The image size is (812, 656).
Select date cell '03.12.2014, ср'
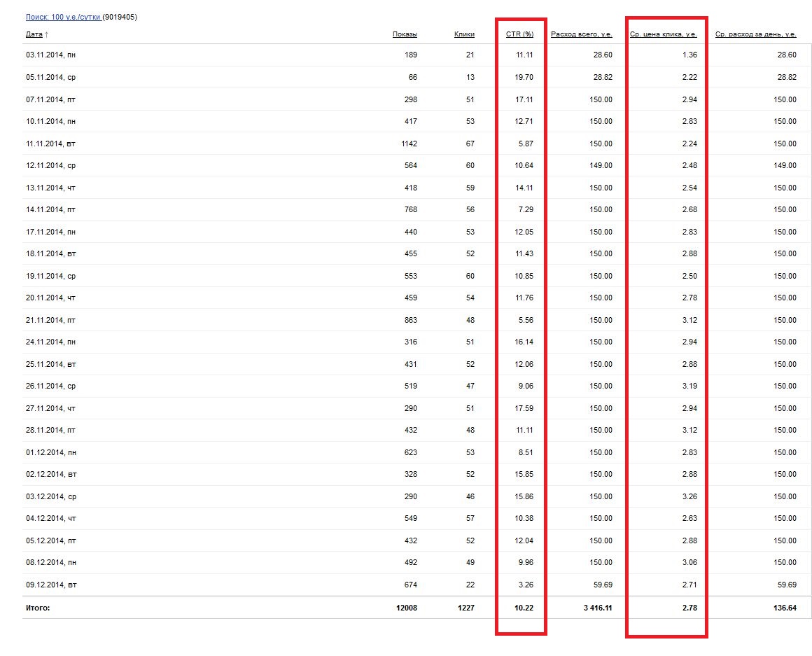coord(50,496)
